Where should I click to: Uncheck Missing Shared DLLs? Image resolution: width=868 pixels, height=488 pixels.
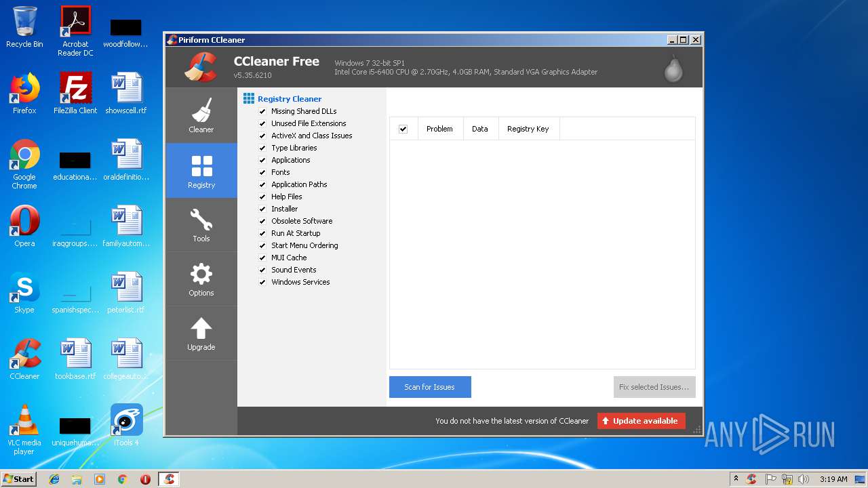262,111
